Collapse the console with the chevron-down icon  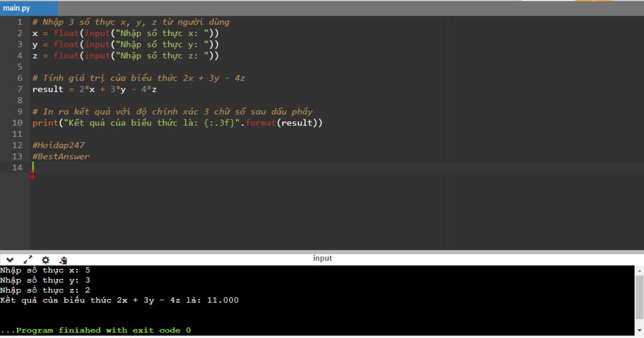point(10,260)
